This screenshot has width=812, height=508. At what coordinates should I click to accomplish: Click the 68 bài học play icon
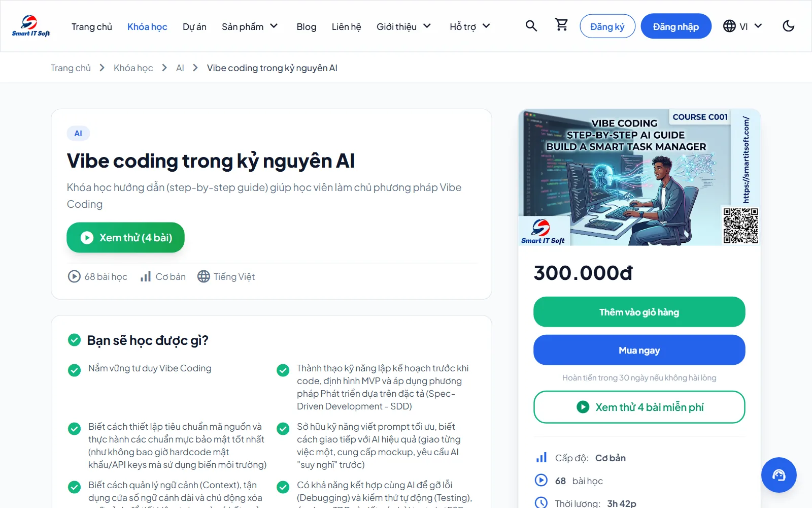pos(74,276)
